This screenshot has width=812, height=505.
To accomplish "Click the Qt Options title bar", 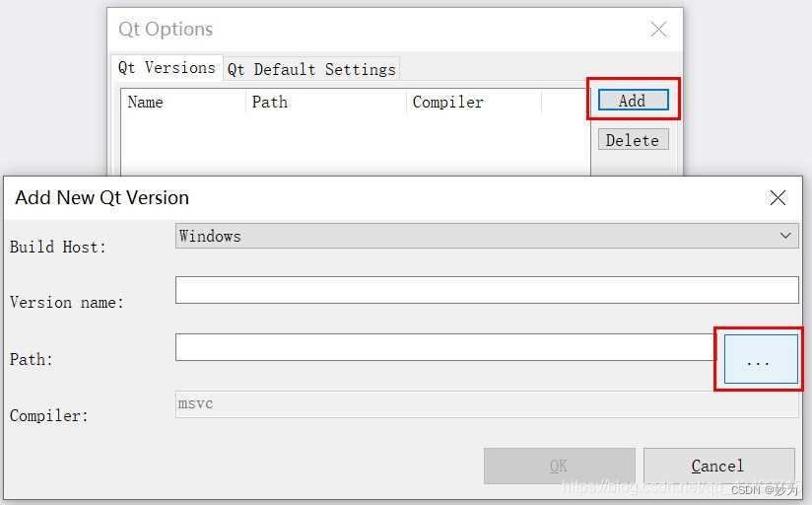I will pos(394,30).
